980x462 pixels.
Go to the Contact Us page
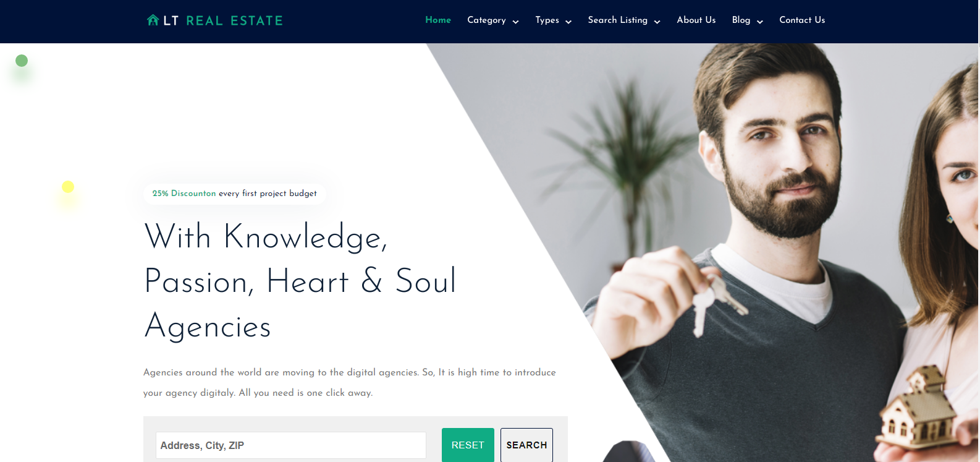tap(802, 20)
